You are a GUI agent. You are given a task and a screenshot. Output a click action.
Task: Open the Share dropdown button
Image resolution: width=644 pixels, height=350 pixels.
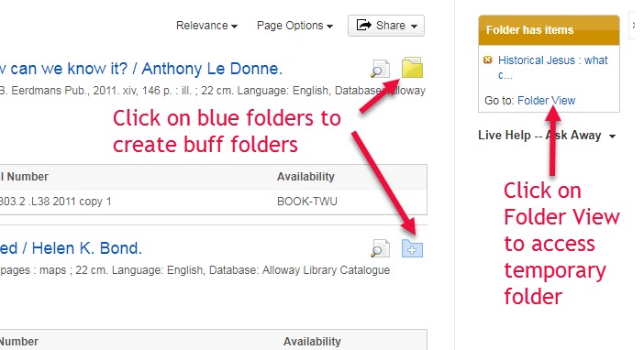click(386, 26)
